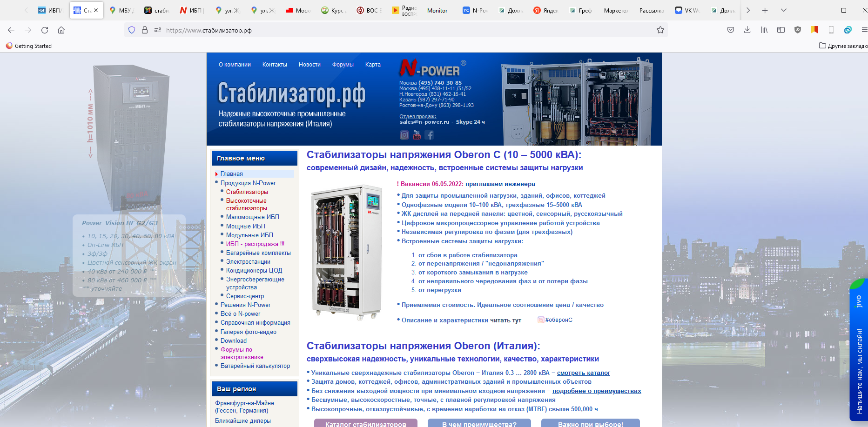Switch to the VK tab
The height and width of the screenshot is (427, 868).
point(687,10)
